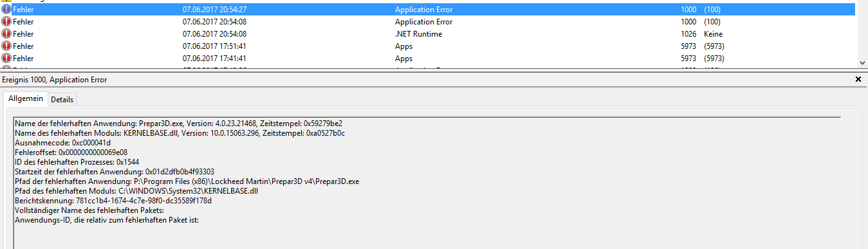Close the Ereignis 1000 details pane
This screenshot has height=249, width=868.
[858, 79]
